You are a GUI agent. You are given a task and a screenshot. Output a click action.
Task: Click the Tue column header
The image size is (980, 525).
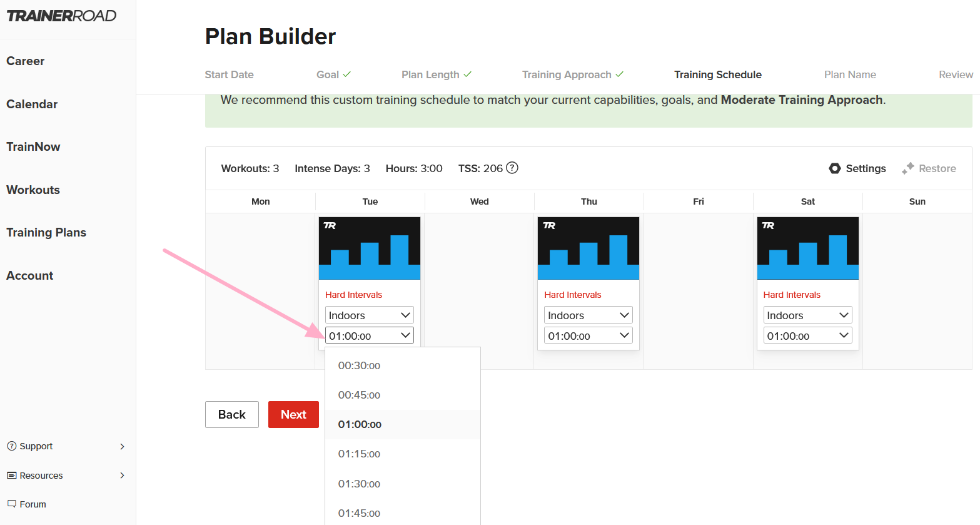(x=370, y=201)
